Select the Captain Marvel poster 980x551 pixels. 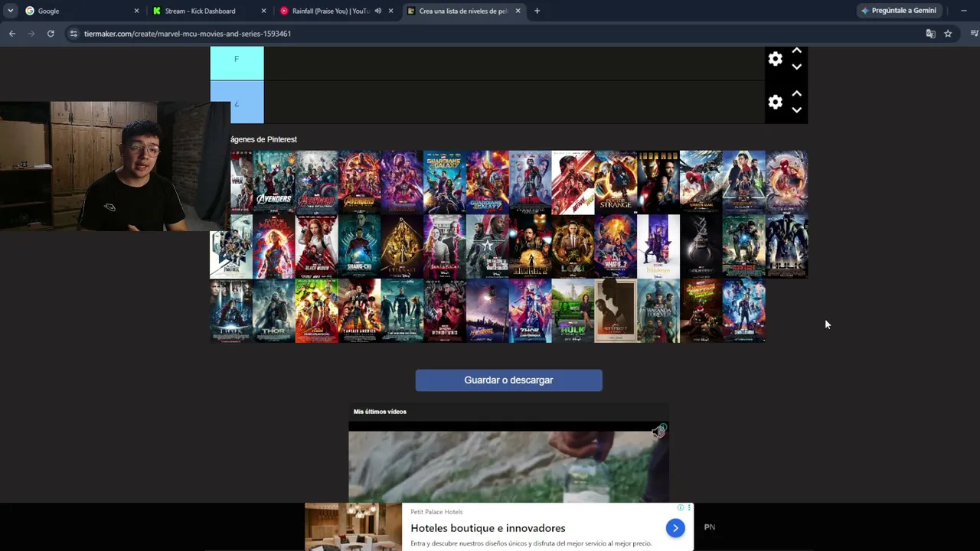[x=273, y=246]
